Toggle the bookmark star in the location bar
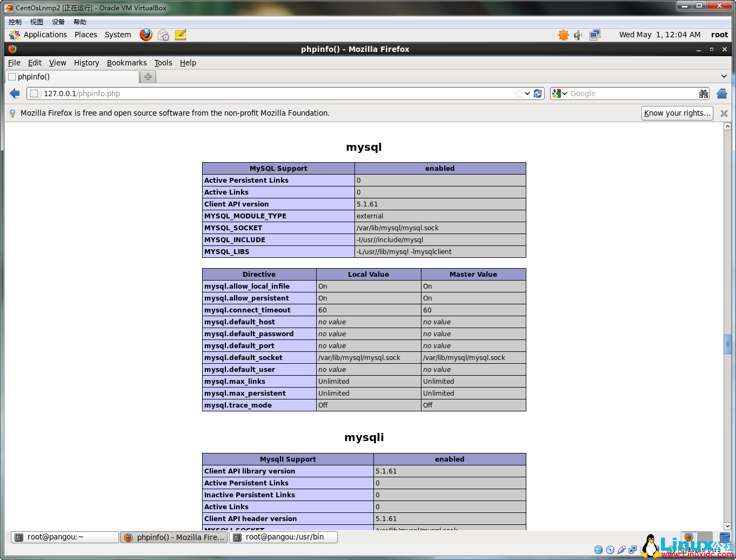The image size is (736, 560). click(517, 93)
